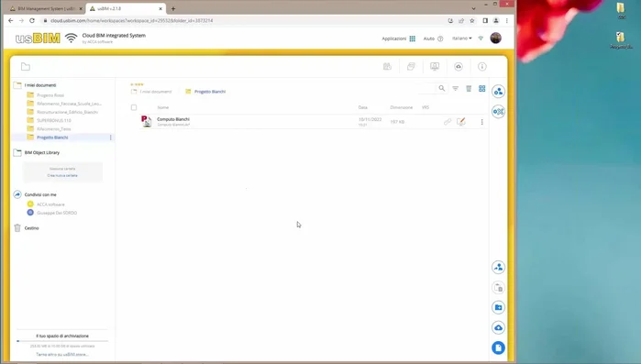The height and width of the screenshot is (364, 641).
Task: Open the Rifacimento_Tetto folder
Action: point(54,129)
